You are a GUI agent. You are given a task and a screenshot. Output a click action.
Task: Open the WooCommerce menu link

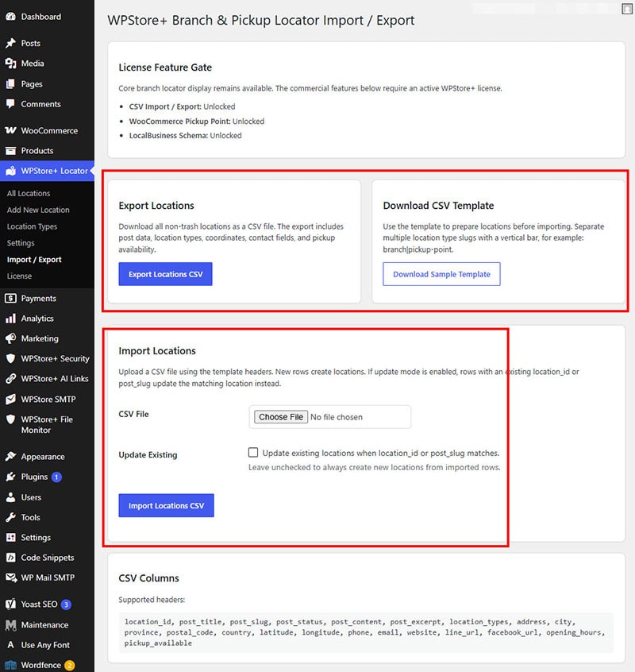click(x=50, y=131)
